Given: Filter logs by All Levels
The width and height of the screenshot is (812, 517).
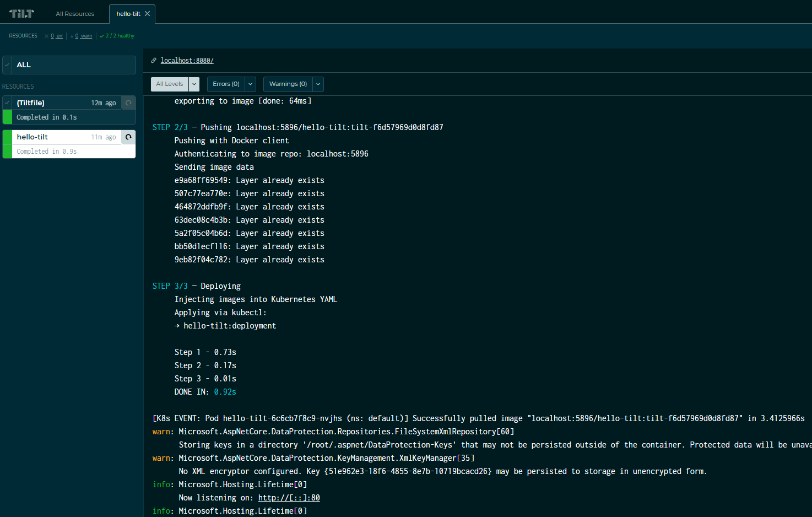Looking at the screenshot, I should pos(170,84).
